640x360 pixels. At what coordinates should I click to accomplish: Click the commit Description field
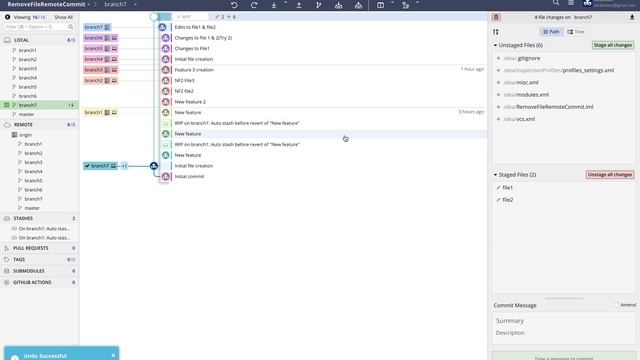tap(563, 333)
